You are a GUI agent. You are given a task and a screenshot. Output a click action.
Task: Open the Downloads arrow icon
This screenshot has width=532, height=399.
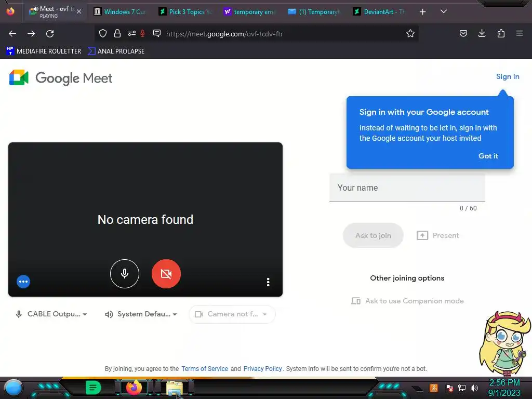tap(482, 33)
